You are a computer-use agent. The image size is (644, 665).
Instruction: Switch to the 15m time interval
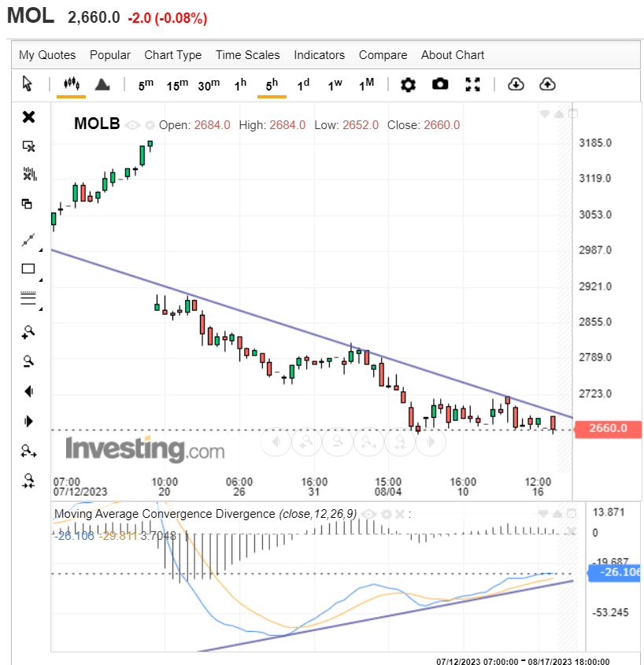[177, 85]
